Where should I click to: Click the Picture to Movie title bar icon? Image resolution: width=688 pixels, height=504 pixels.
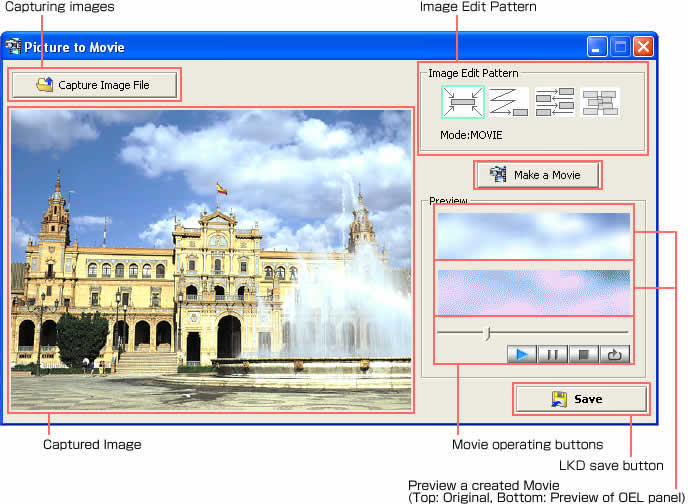(14, 47)
